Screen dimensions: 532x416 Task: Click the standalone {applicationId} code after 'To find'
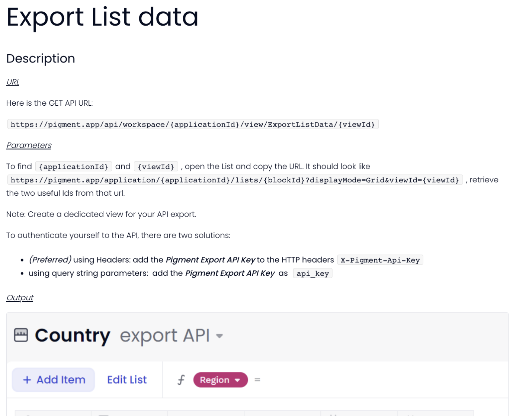[73, 166]
